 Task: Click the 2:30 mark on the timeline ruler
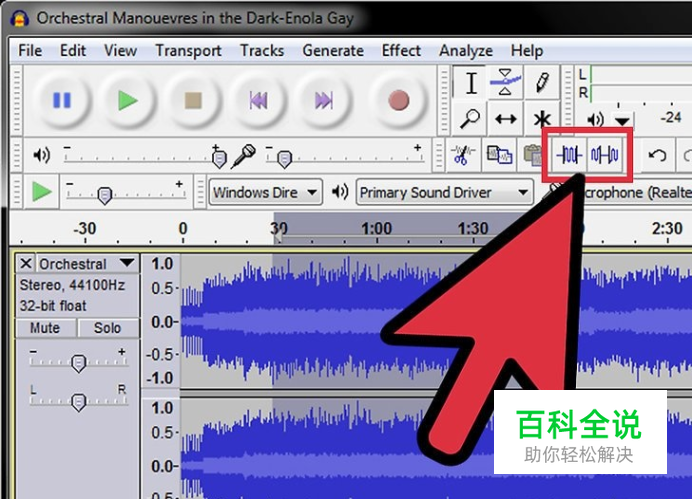667,229
